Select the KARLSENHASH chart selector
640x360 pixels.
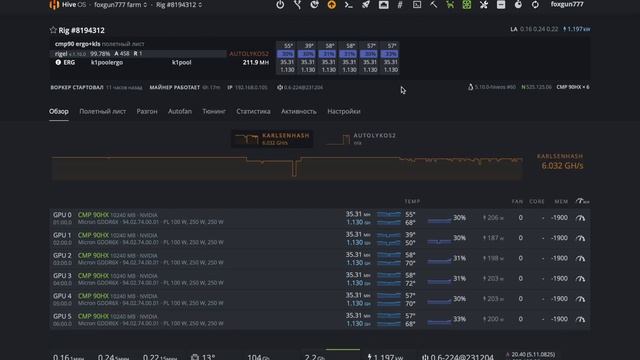272,139
